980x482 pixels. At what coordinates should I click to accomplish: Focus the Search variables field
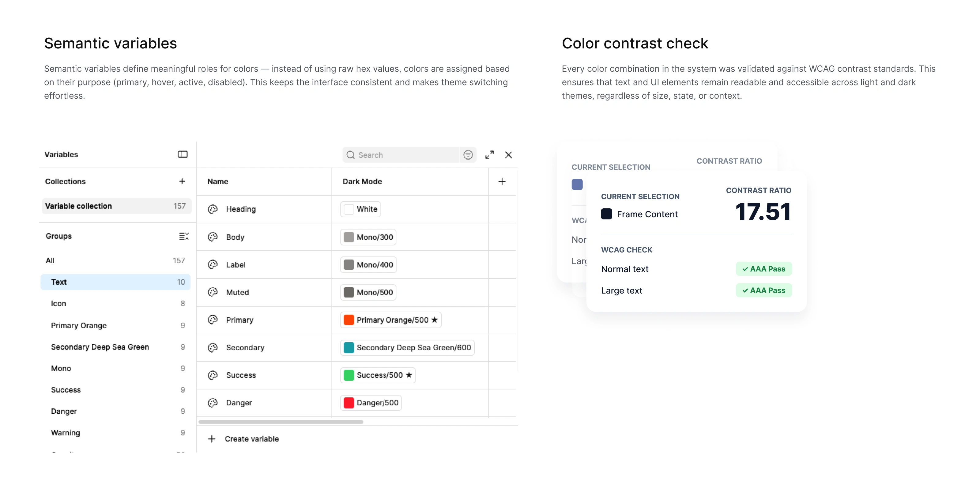(401, 155)
